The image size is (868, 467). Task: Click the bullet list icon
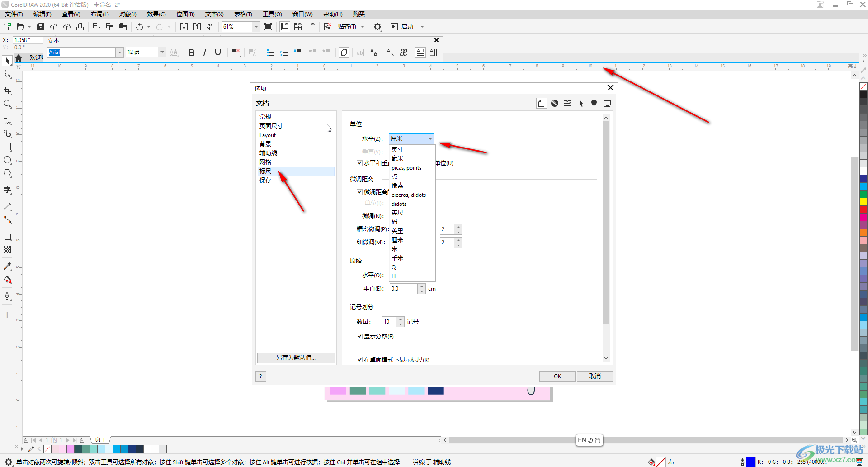point(270,52)
